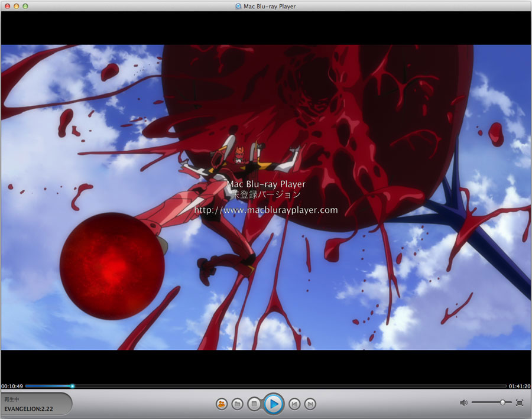Screen dimensions: 532x419
Task: Open the share with friends button
Action: (222, 404)
